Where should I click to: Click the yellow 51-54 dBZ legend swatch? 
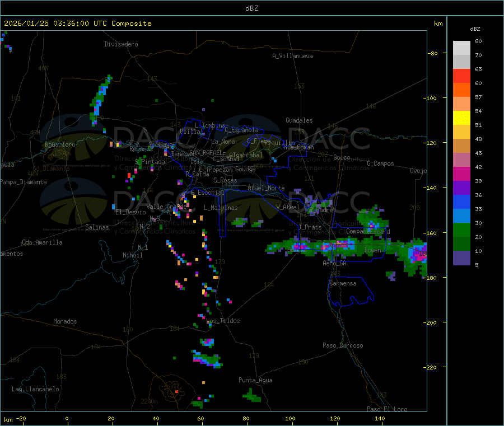coord(461,118)
